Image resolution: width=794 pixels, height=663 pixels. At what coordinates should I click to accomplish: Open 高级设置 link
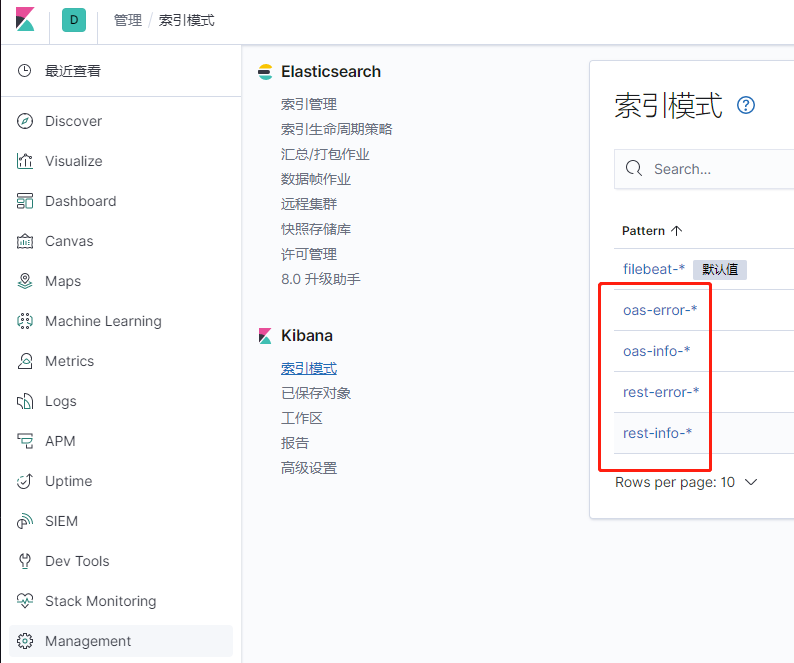pyautogui.click(x=309, y=468)
